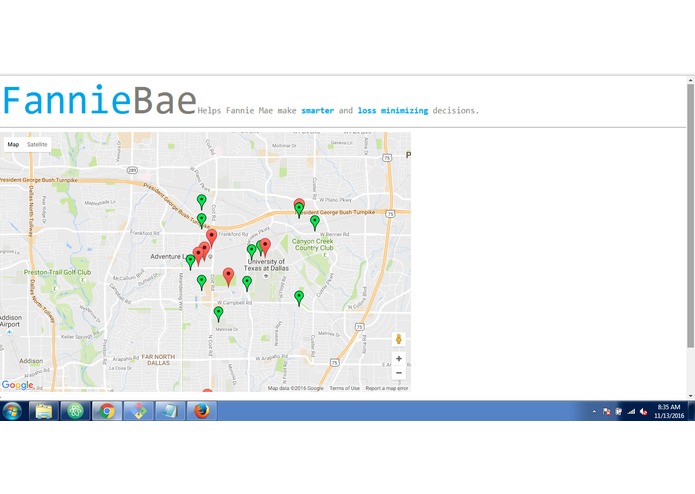Click the green marker sitting on the turnpike beside Coit Rd
Screen dimensions: 695x494
(202, 220)
